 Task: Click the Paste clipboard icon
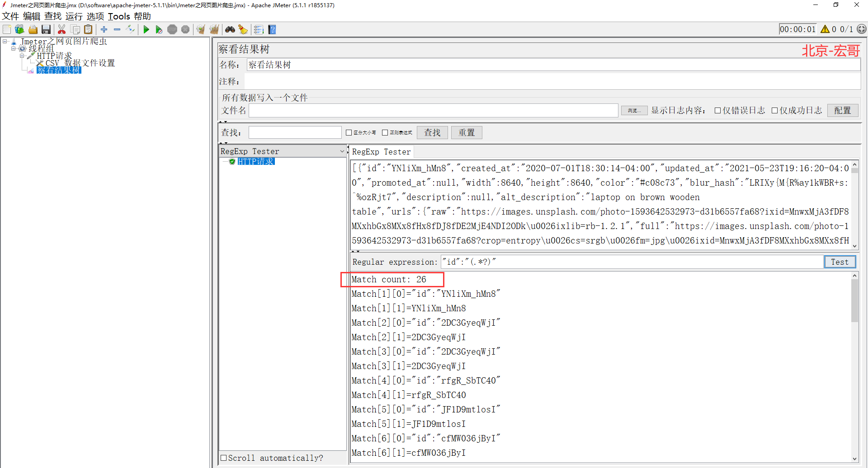point(88,29)
